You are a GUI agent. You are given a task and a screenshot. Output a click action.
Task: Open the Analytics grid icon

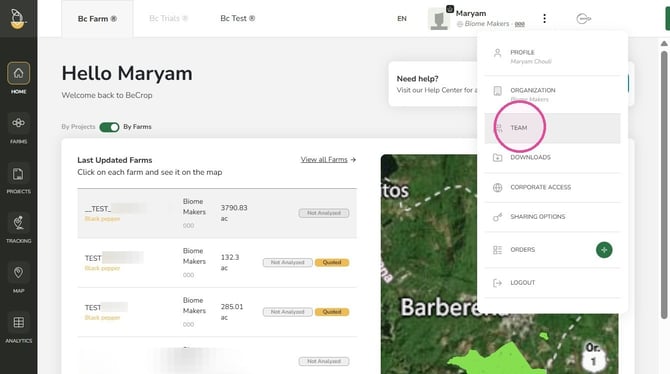tap(18, 323)
